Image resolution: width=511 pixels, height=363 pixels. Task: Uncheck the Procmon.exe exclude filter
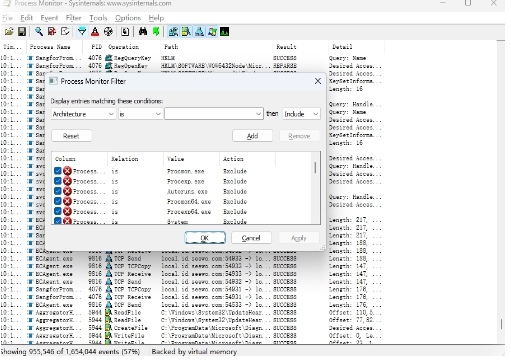point(58,171)
